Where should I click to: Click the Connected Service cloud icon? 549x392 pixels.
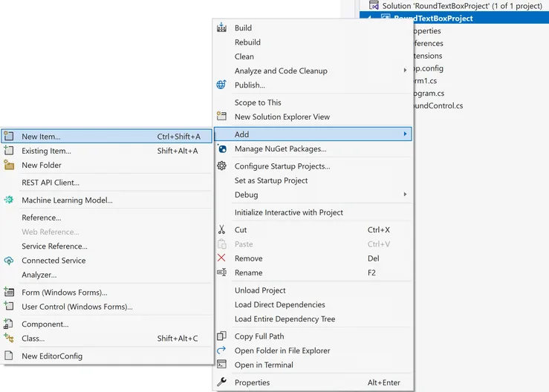(x=9, y=261)
